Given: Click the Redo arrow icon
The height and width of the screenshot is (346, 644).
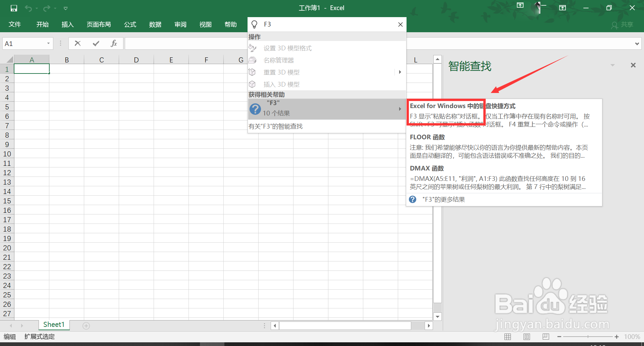Looking at the screenshot, I should click(47, 8).
